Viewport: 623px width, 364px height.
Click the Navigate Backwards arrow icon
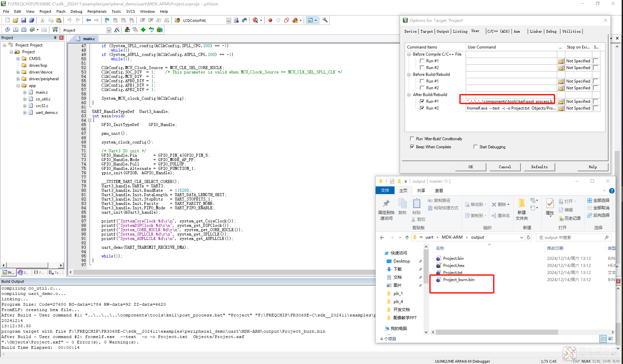(88, 20)
